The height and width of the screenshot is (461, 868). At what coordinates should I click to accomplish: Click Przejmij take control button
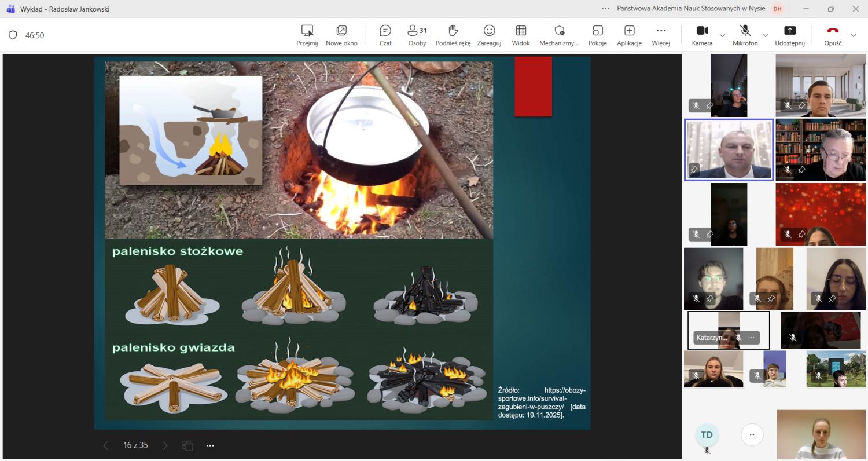(307, 35)
